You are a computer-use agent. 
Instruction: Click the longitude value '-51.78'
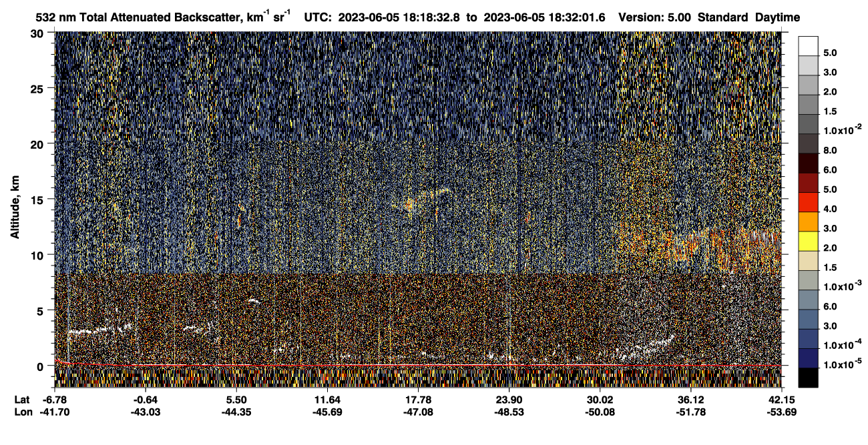691,412
